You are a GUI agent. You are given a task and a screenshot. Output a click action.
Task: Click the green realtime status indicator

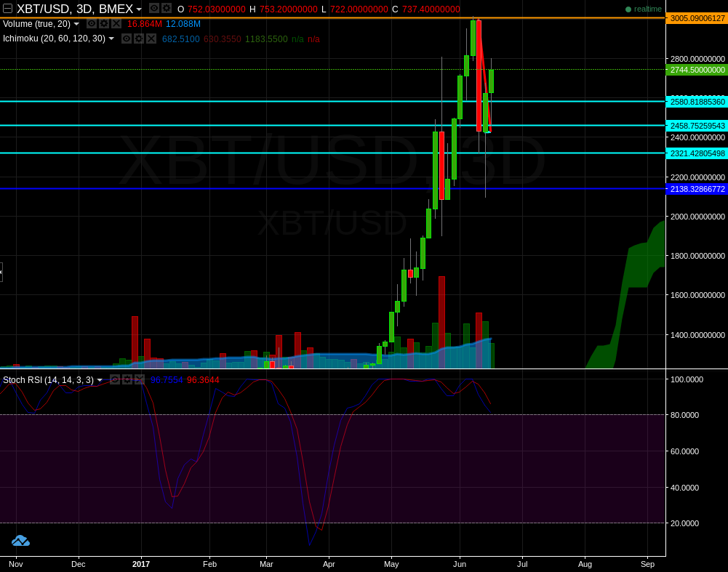[627, 9]
